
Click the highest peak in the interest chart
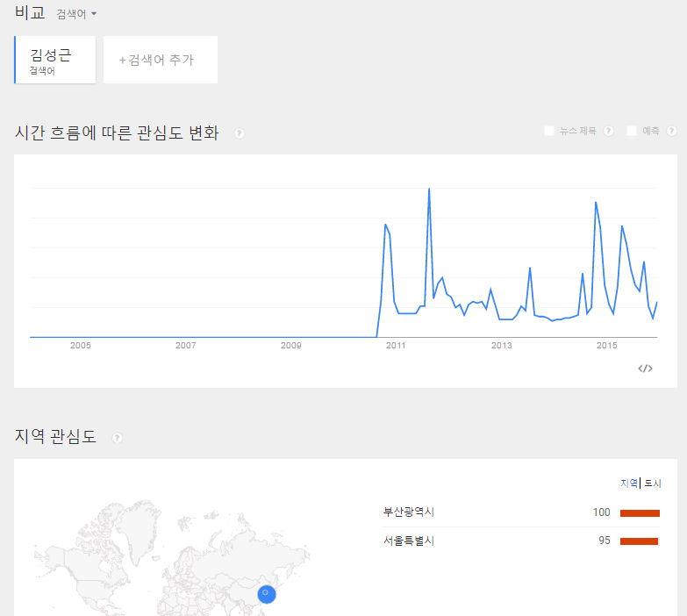click(429, 190)
